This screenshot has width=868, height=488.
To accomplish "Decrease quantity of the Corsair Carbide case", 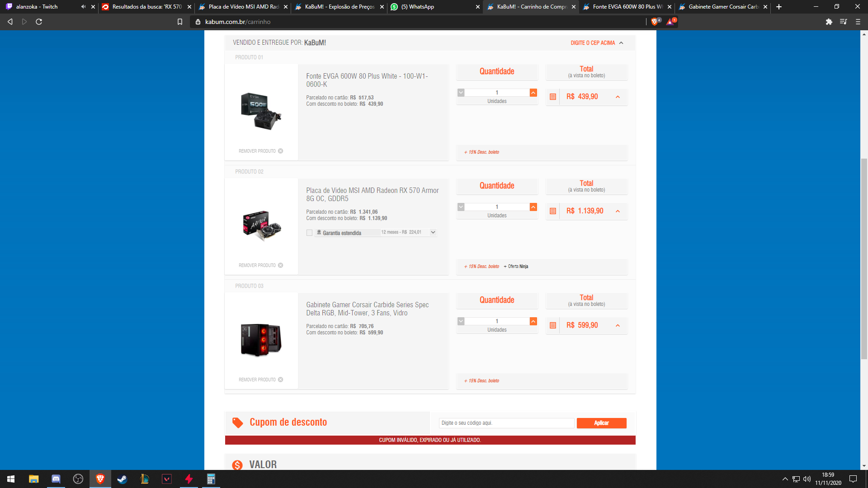I will click(x=461, y=321).
